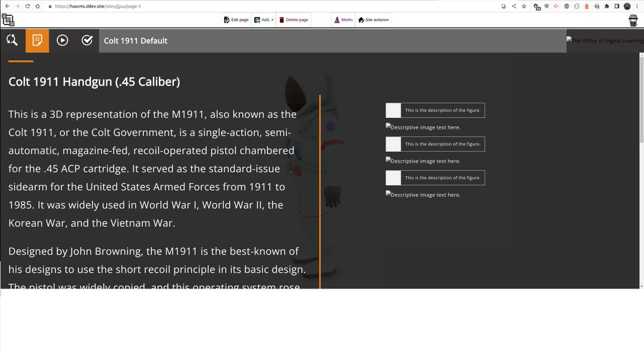Click the first Descriptive image text placeholder

(423, 127)
